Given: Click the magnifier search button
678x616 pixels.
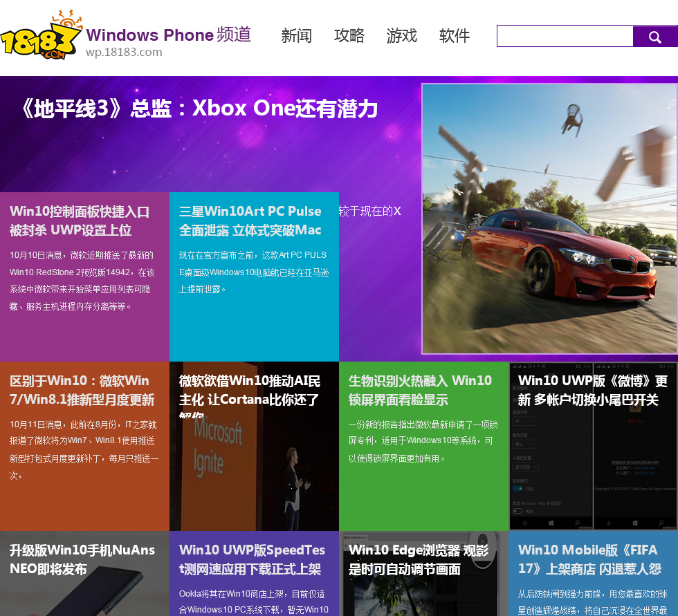Looking at the screenshot, I should (655, 36).
